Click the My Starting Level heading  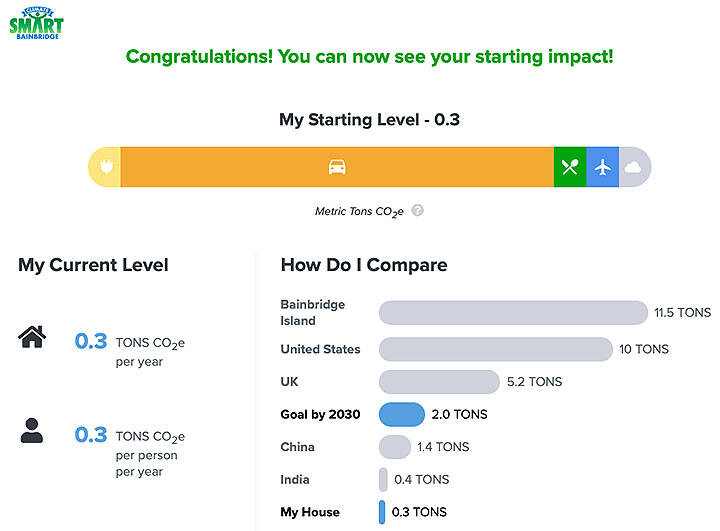369,120
